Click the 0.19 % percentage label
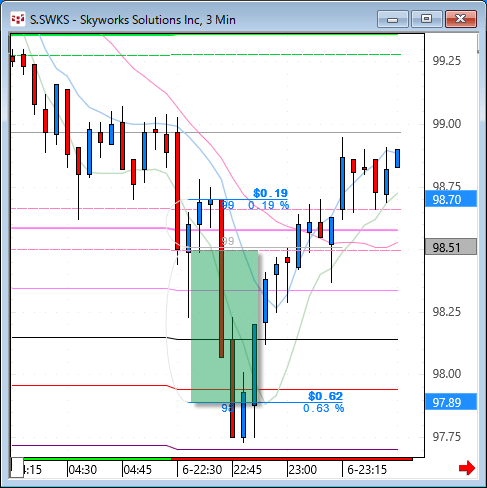 tap(268, 205)
